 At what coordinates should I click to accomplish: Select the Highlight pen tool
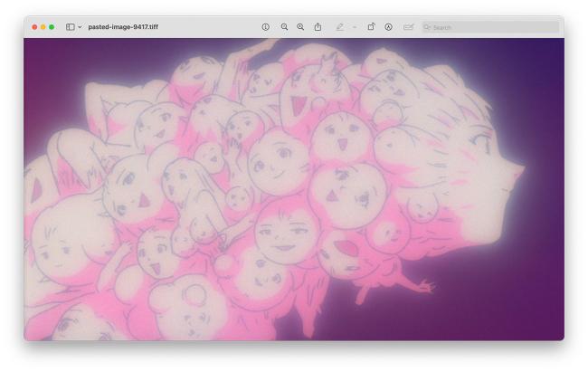pyautogui.click(x=340, y=27)
